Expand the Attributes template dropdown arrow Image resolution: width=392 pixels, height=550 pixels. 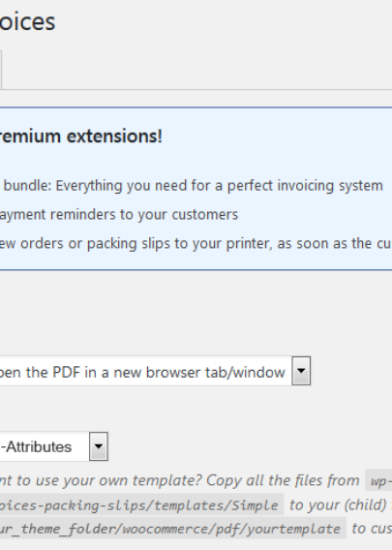point(99,446)
